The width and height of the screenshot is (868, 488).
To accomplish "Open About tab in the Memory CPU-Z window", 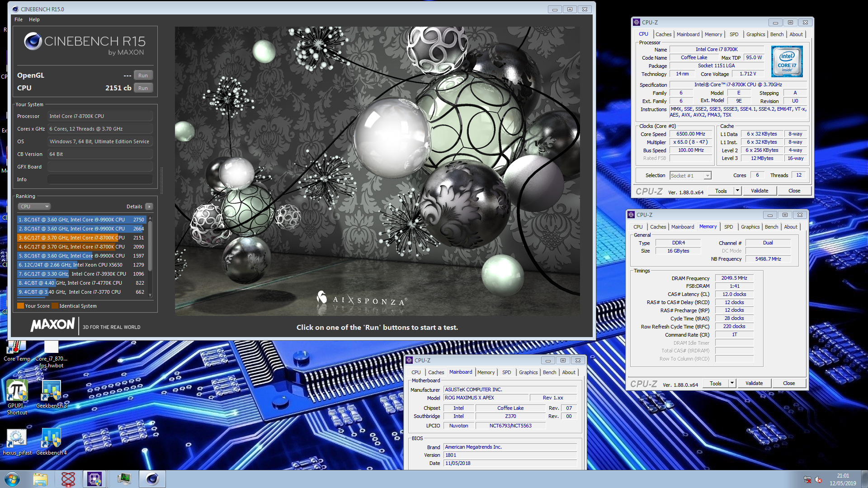I will tap(791, 227).
